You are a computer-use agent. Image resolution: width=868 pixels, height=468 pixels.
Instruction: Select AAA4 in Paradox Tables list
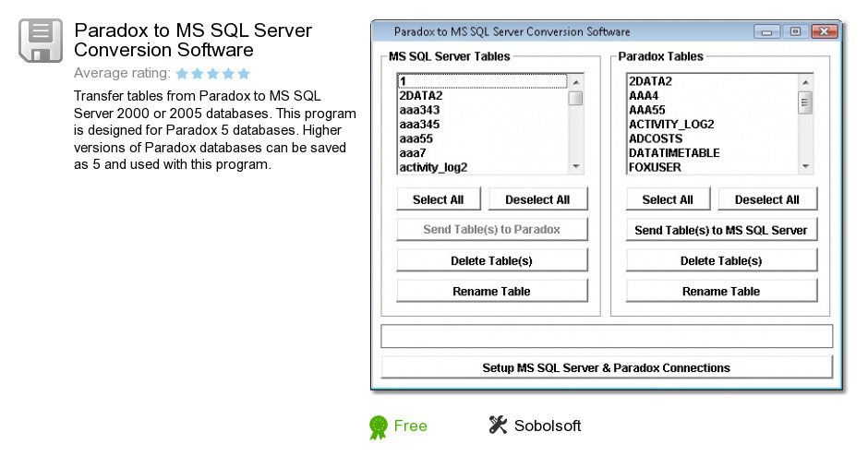[x=712, y=96]
